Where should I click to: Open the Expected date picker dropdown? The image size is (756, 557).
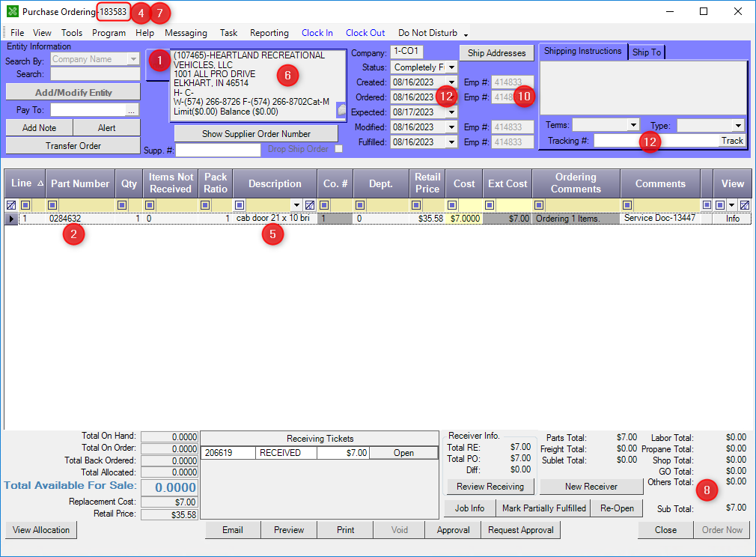click(x=451, y=112)
